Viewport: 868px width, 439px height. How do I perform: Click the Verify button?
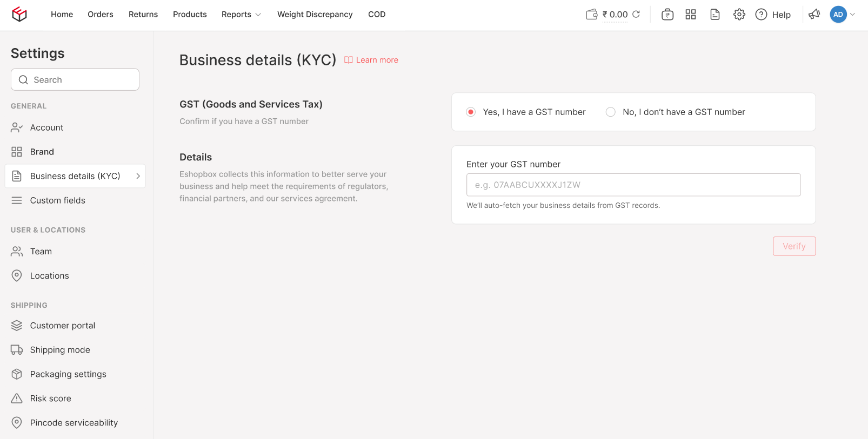coord(794,246)
